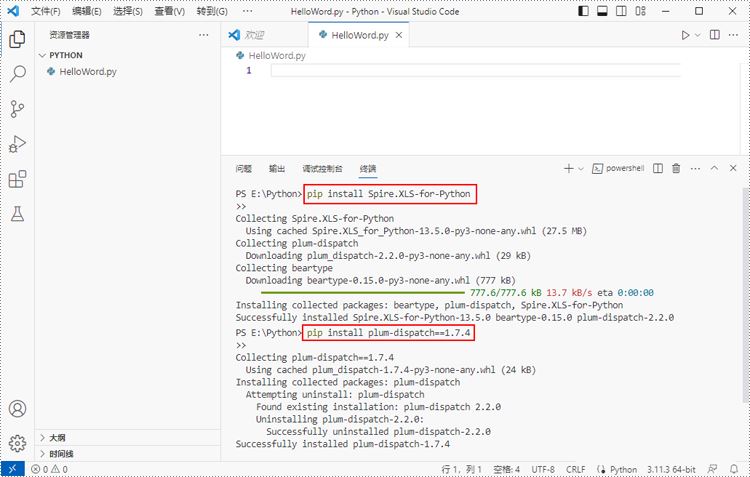Open the 选择(S) menu
This screenshot has width=750, height=477.
click(x=128, y=11)
